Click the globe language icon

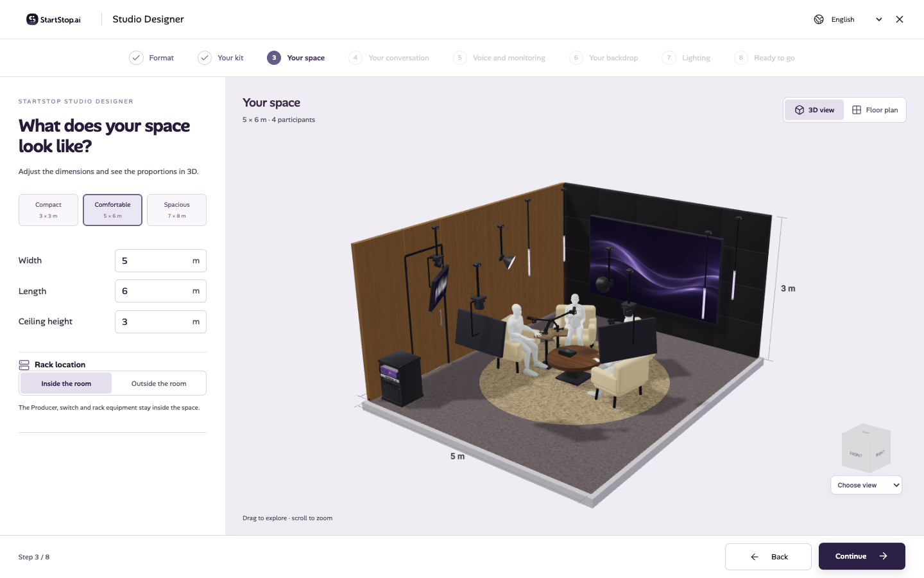[x=819, y=19]
